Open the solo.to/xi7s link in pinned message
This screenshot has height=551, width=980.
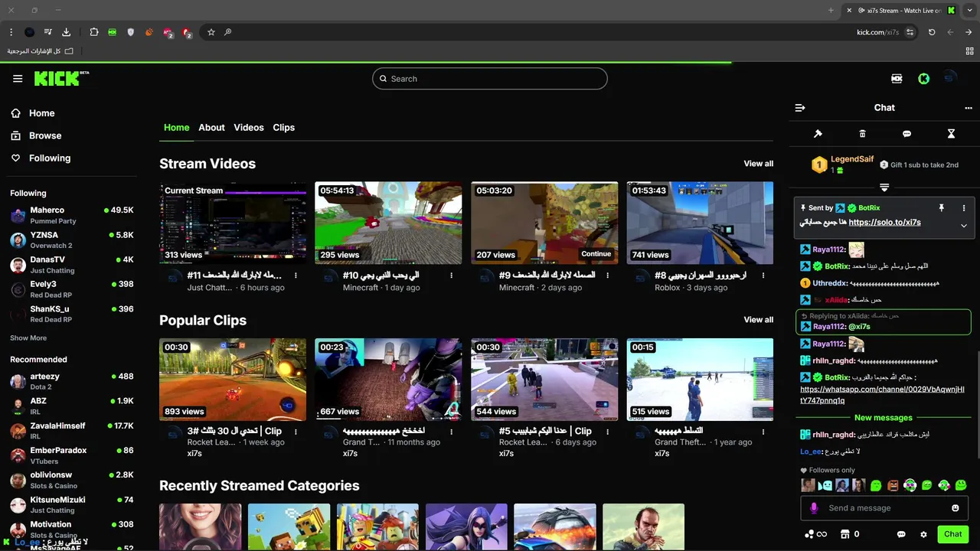coord(884,223)
